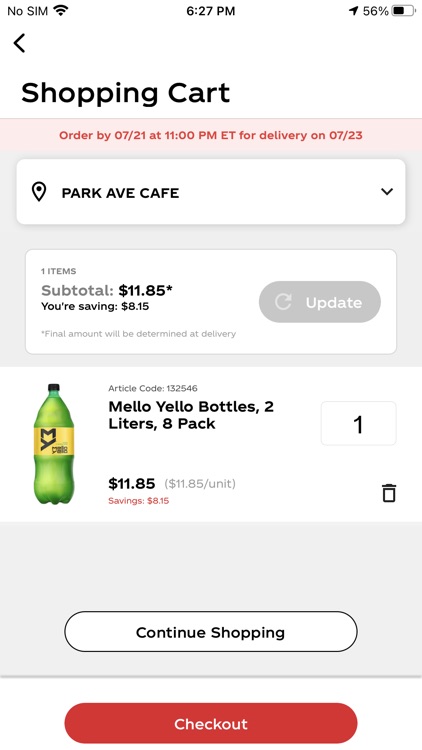Tap the location services arrow icon
422x750 pixels.
pyautogui.click(x=354, y=11)
